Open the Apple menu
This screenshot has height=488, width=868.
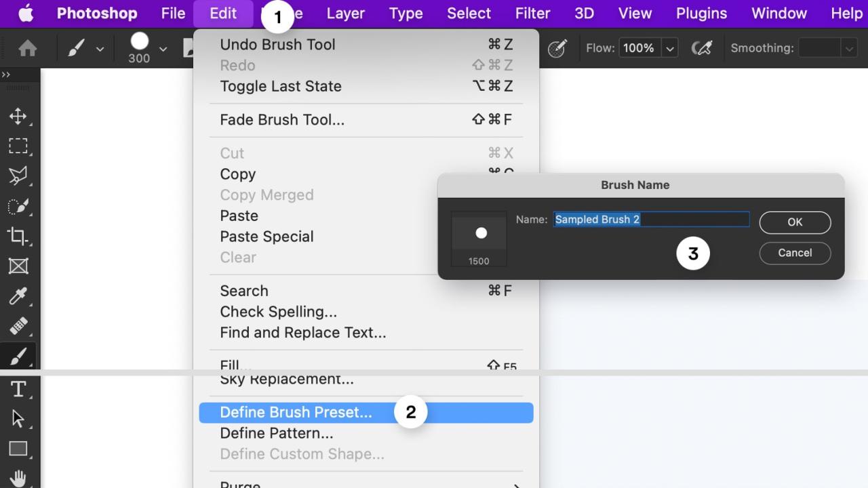[x=25, y=13]
